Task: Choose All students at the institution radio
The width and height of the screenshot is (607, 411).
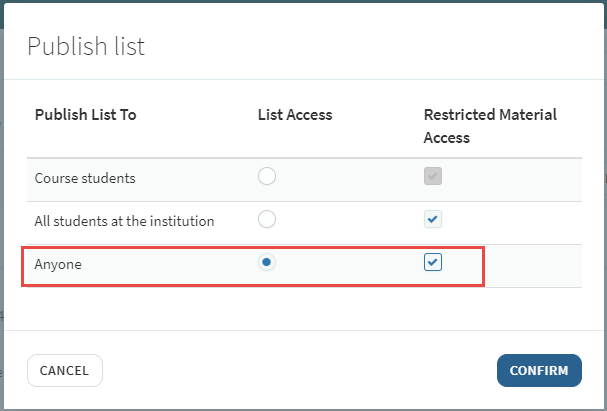Action: point(267,219)
